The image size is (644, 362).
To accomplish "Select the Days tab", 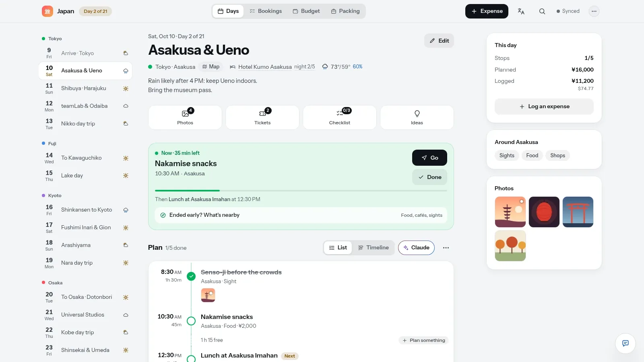I will click(228, 11).
